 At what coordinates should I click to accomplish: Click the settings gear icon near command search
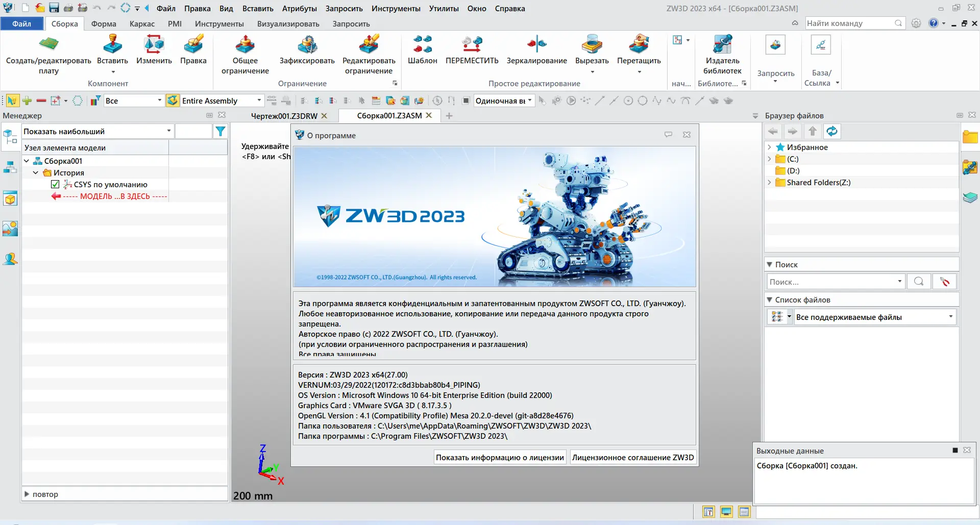click(916, 23)
